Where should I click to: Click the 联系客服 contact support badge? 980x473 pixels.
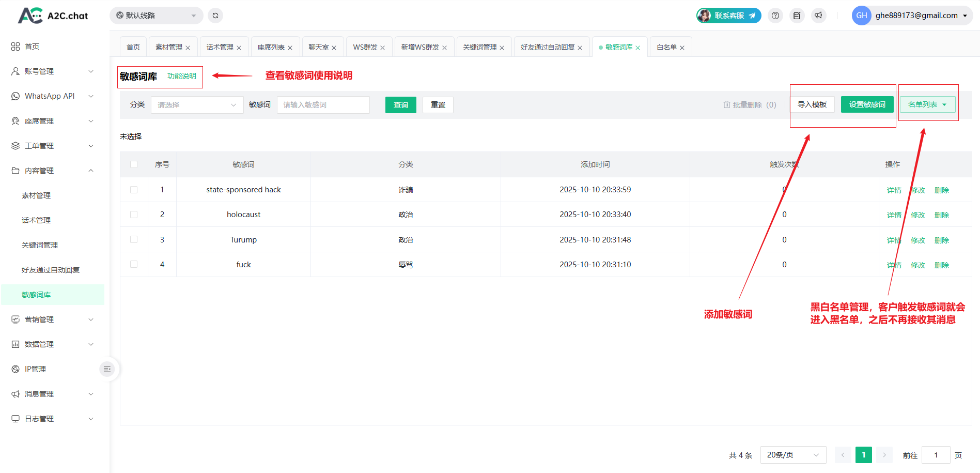[x=729, y=16]
